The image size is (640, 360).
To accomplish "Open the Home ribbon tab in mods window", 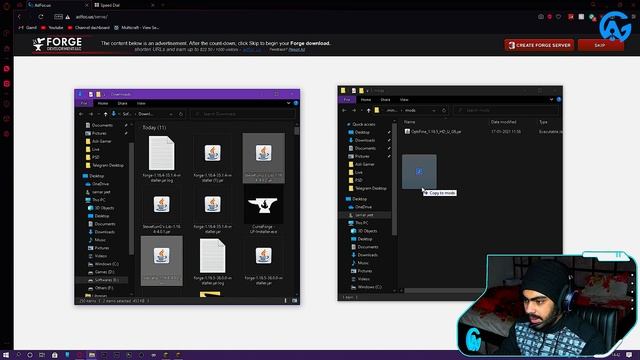I will 366,100.
